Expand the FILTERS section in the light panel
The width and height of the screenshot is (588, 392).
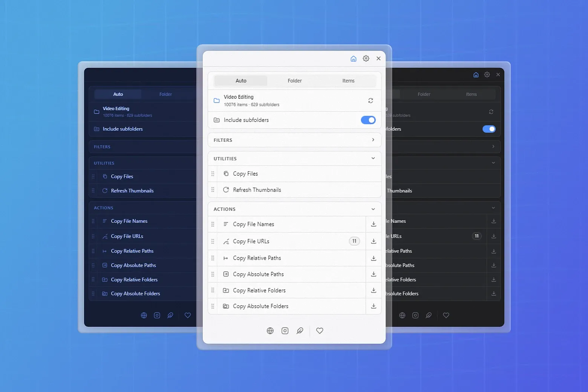point(373,140)
